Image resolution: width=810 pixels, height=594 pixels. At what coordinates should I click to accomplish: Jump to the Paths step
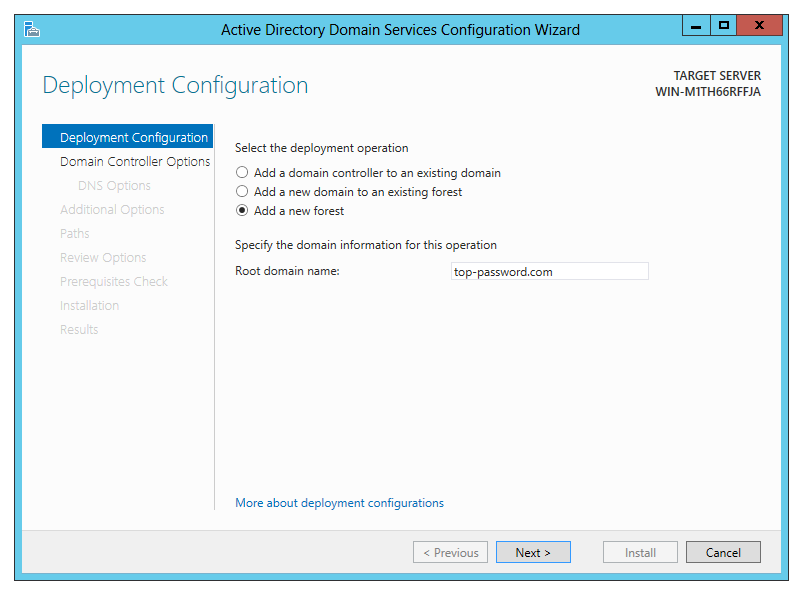tap(75, 234)
